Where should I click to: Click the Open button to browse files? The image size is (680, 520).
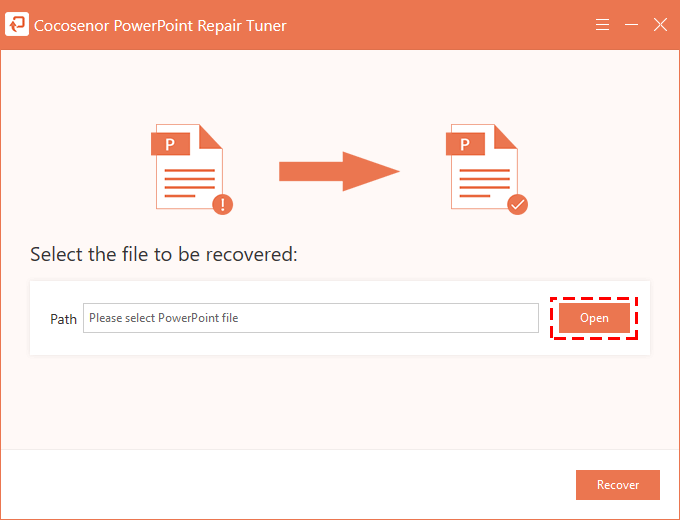click(594, 318)
